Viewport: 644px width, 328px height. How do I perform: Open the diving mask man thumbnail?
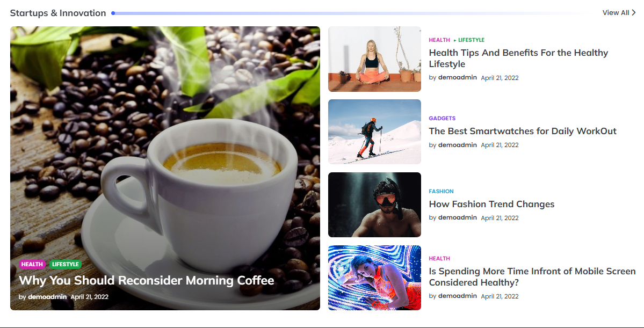click(x=374, y=205)
